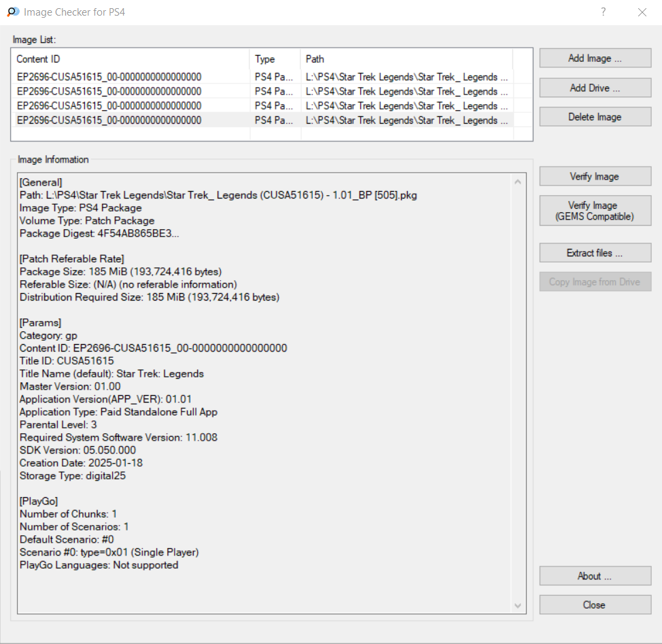Click the 'Default Scenario: #0' line
Image resolution: width=662 pixels, height=644 pixels.
[x=67, y=539]
